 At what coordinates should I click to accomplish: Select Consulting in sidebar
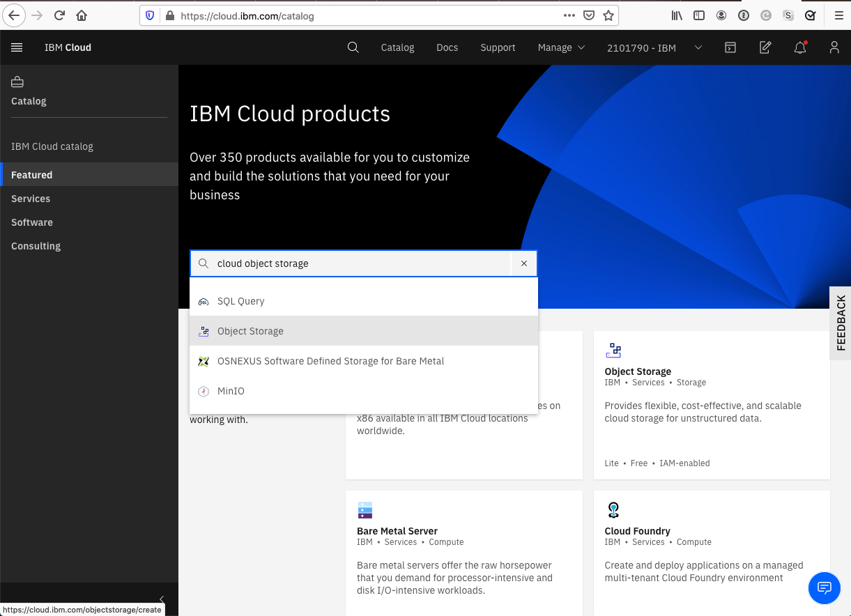(89, 246)
